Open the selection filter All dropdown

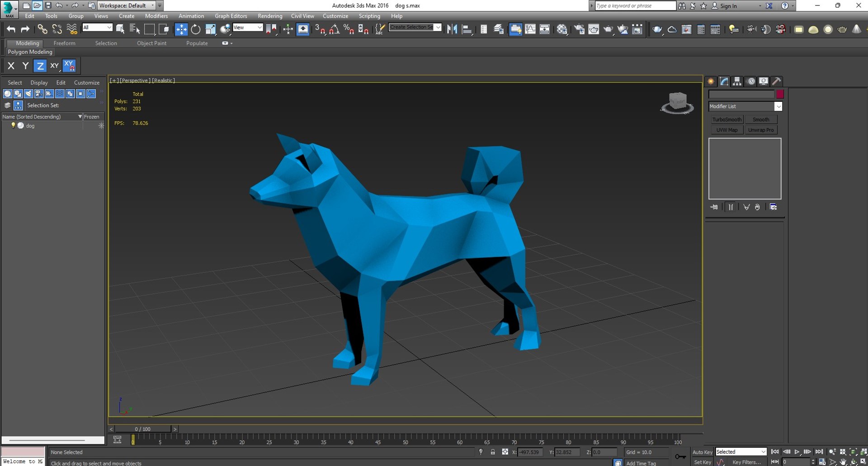[x=97, y=28]
